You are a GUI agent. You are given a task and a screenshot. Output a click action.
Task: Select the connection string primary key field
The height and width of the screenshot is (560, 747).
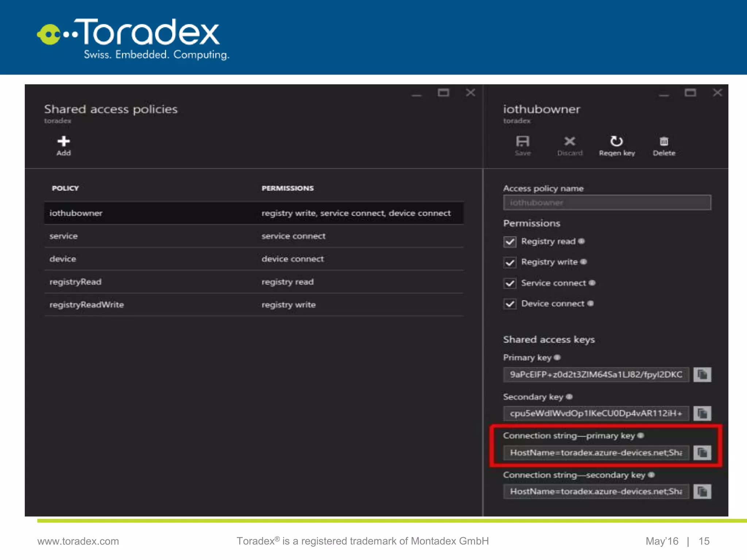[596, 452]
